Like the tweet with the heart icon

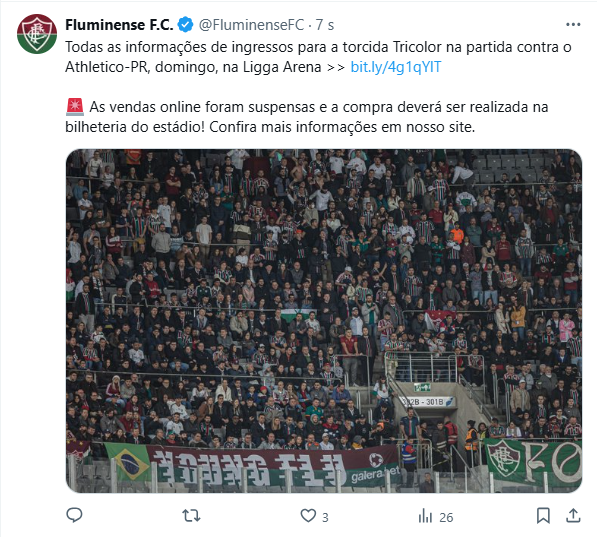tap(308, 516)
